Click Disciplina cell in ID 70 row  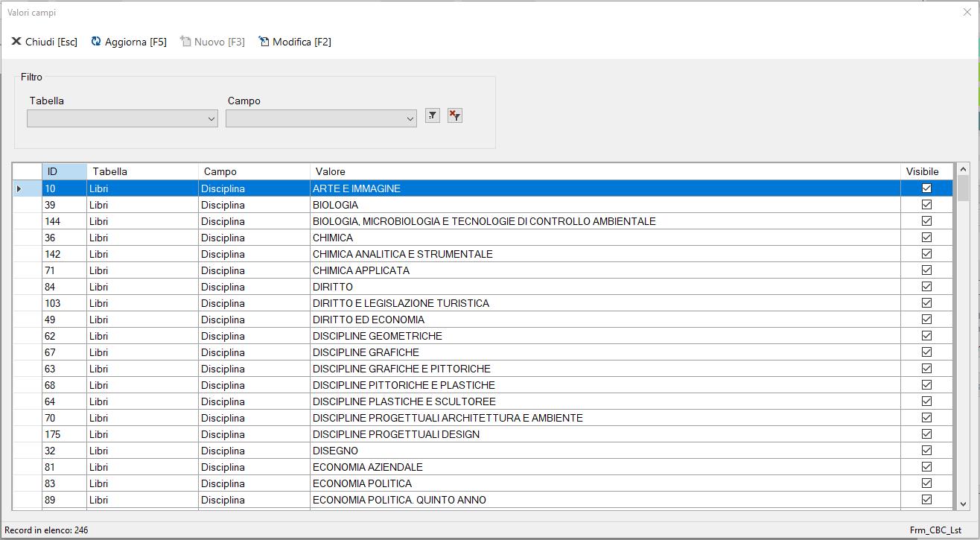254,418
